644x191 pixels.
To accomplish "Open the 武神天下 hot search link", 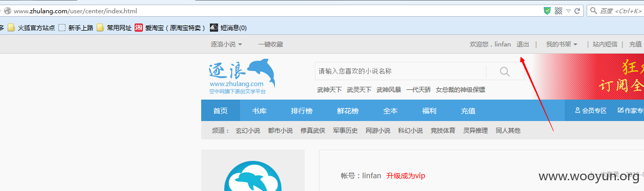I will 329,90.
